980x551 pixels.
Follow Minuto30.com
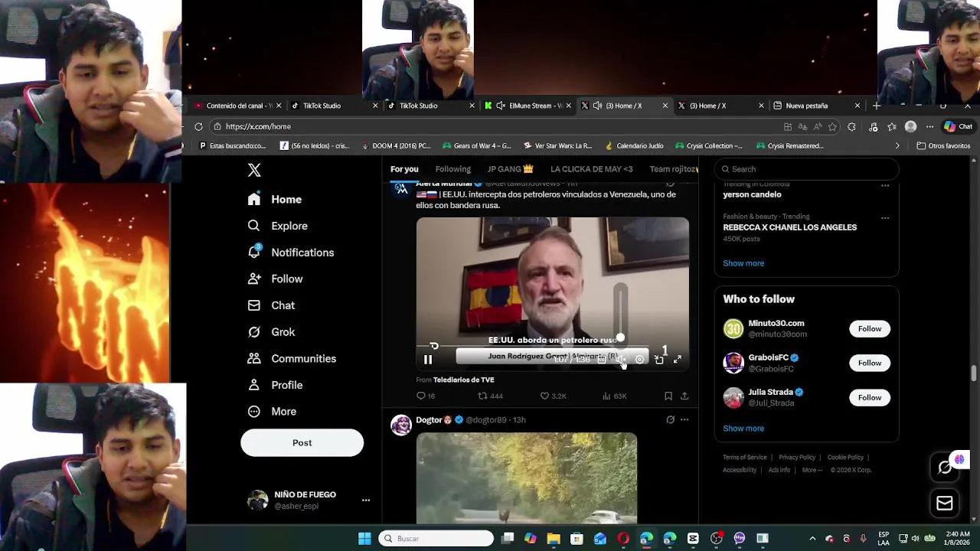coord(870,328)
